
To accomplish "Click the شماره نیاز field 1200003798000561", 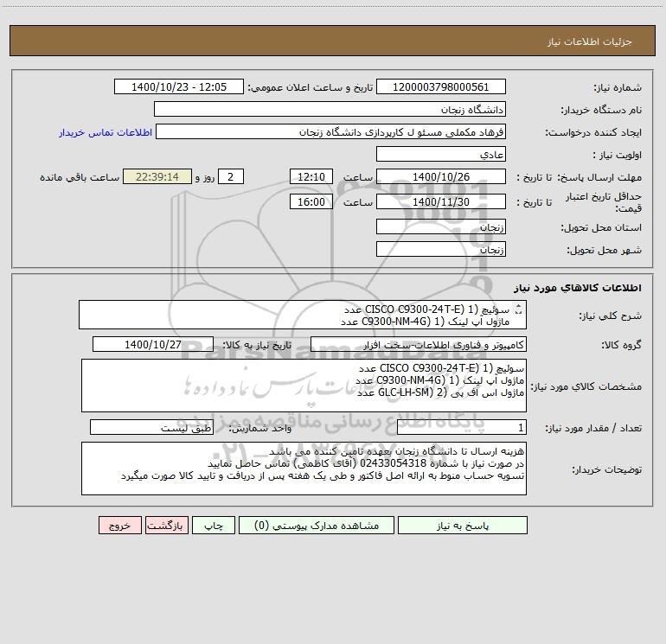I will tap(441, 87).
